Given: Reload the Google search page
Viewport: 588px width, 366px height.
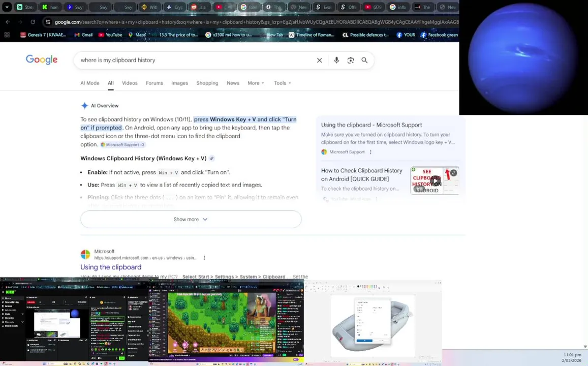Looking at the screenshot, I should (33, 22).
